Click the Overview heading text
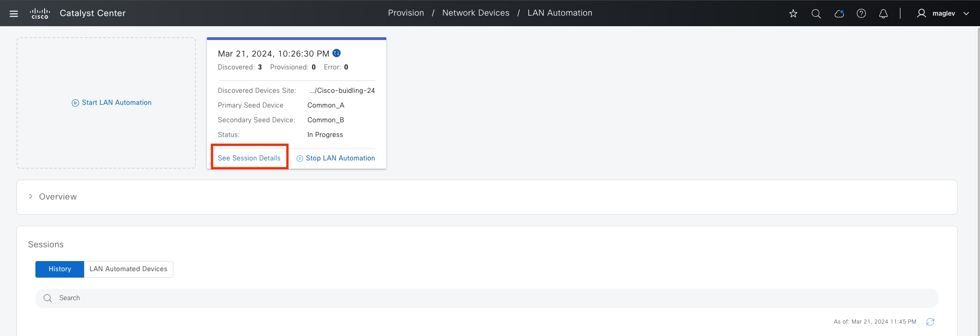Screen dimensions: 980x336 point(58,197)
